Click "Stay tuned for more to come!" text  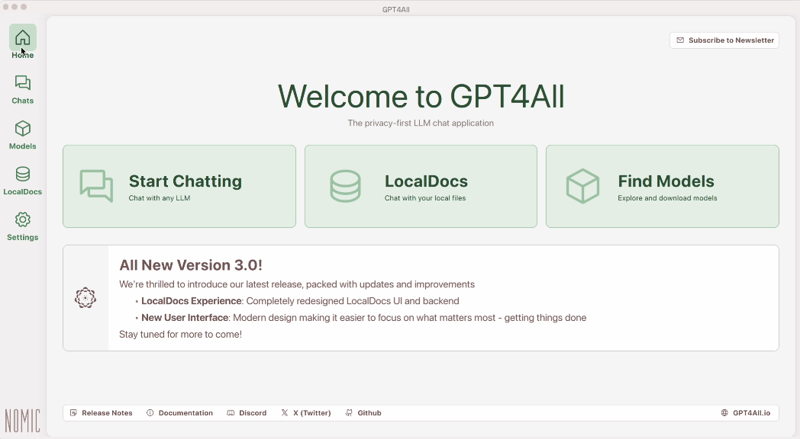[181, 334]
